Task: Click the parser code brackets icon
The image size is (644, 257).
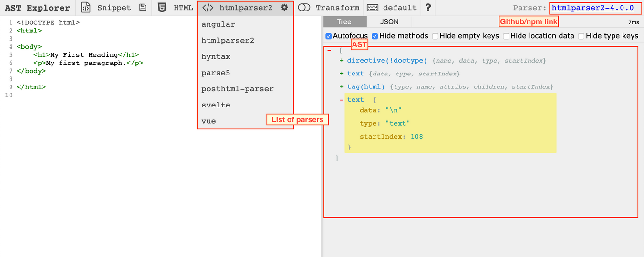Action: click(x=208, y=8)
